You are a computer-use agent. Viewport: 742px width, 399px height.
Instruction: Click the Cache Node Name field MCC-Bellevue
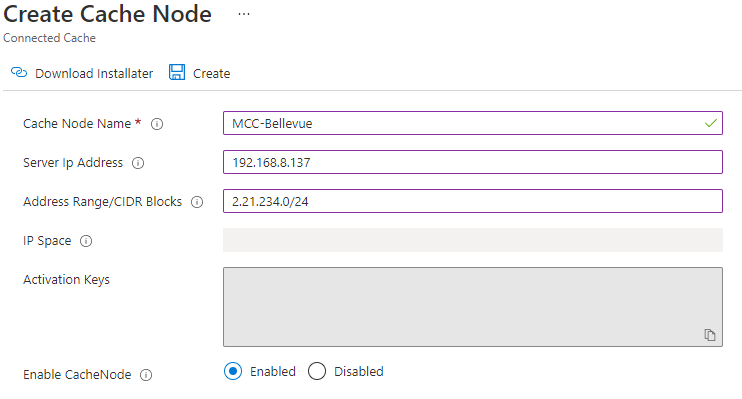(x=473, y=123)
